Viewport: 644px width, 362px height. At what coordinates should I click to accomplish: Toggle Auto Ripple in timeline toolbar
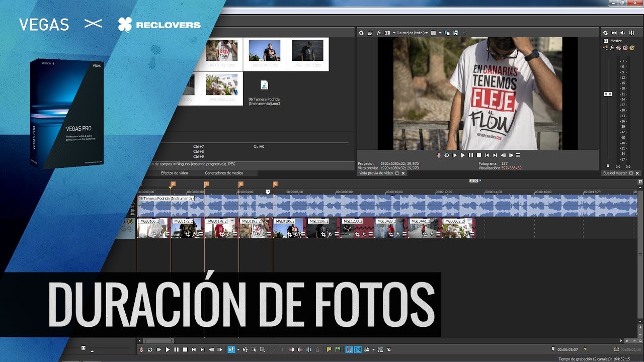click(366, 349)
